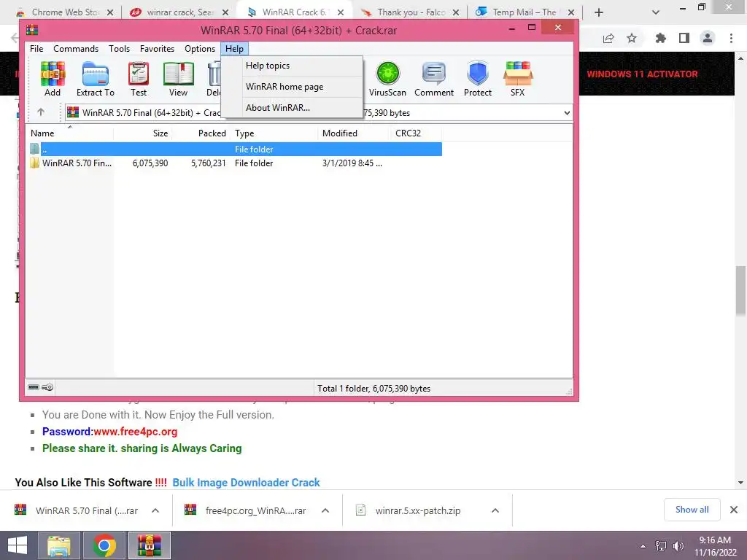
Task: Click the disk drive icon in status bar
Action: [34, 387]
